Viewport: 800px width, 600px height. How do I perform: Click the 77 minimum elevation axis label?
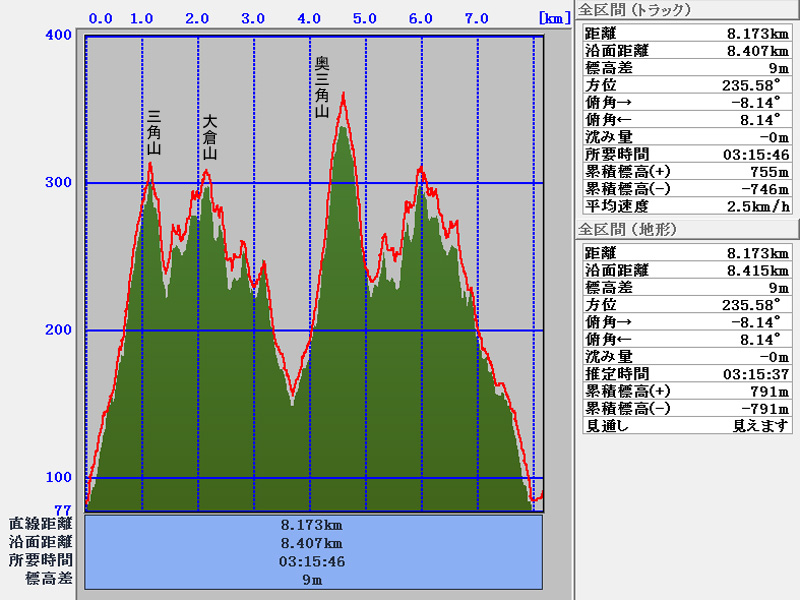click(63, 509)
